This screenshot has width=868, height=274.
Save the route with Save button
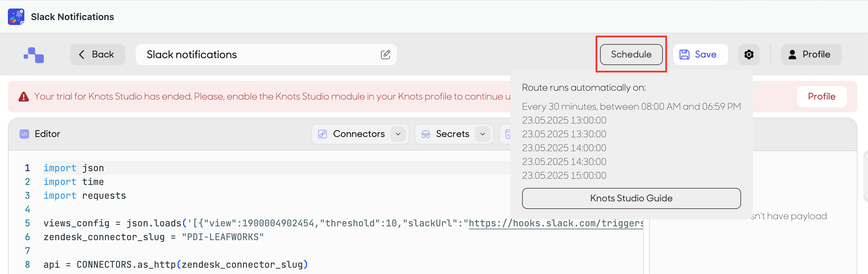point(700,55)
